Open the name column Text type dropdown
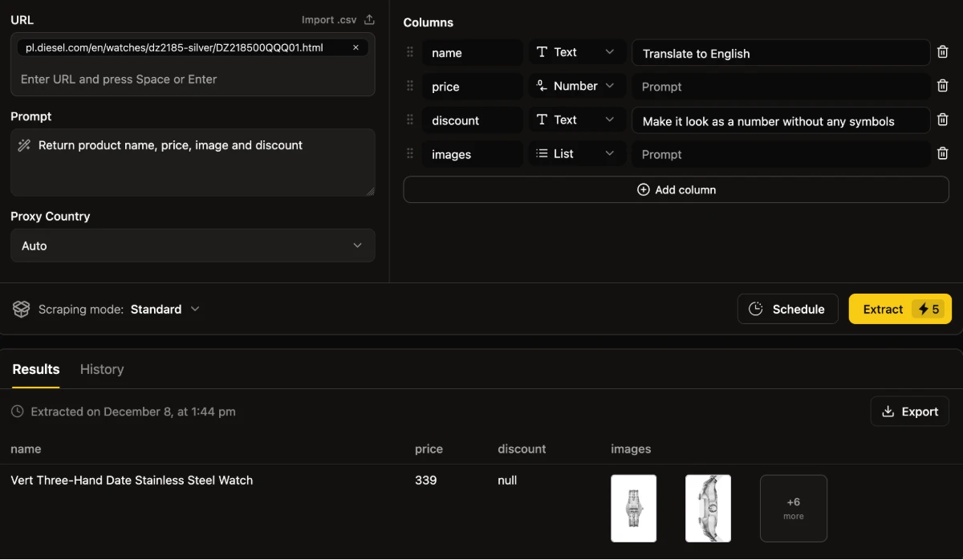Viewport: 963px width, 560px height. coord(575,53)
